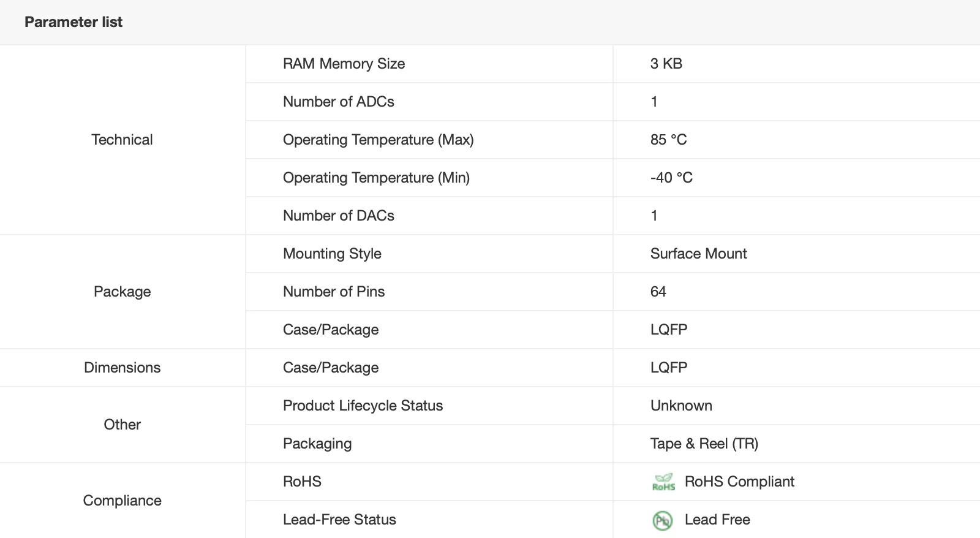Click the Dimensions category label

(x=122, y=368)
